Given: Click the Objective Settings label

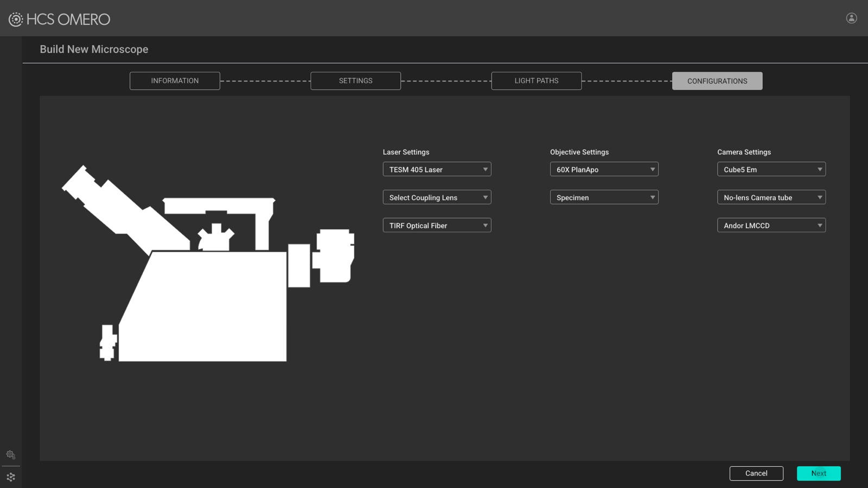Looking at the screenshot, I should (579, 152).
